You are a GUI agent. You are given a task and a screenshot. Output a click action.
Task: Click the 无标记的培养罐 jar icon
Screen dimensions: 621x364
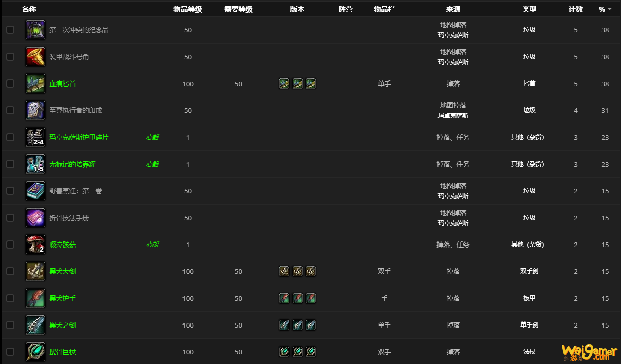pos(35,164)
